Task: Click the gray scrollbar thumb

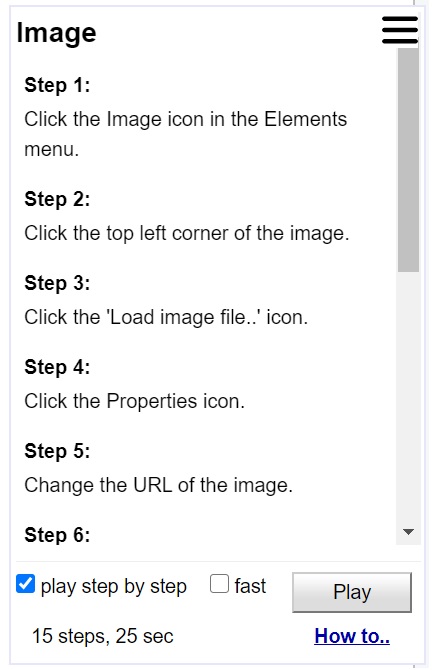Action: pyautogui.click(x=408, y=159)
